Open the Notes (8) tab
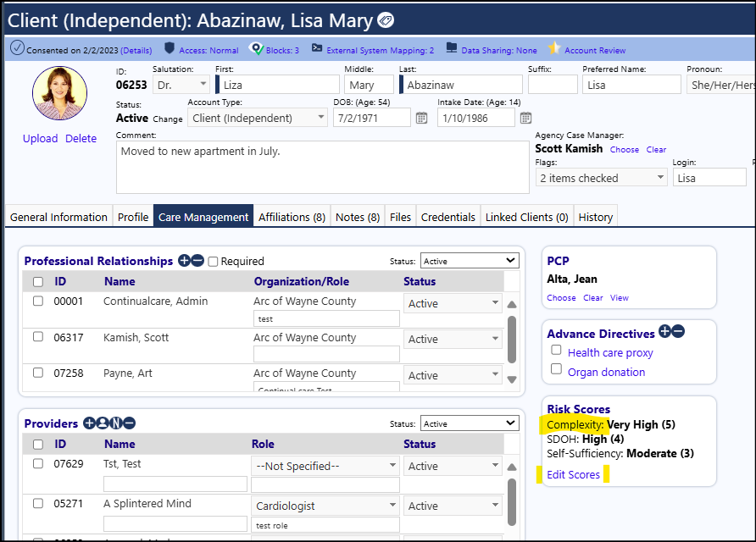This screenshot has height=542, width=756. tap(358, 218)
